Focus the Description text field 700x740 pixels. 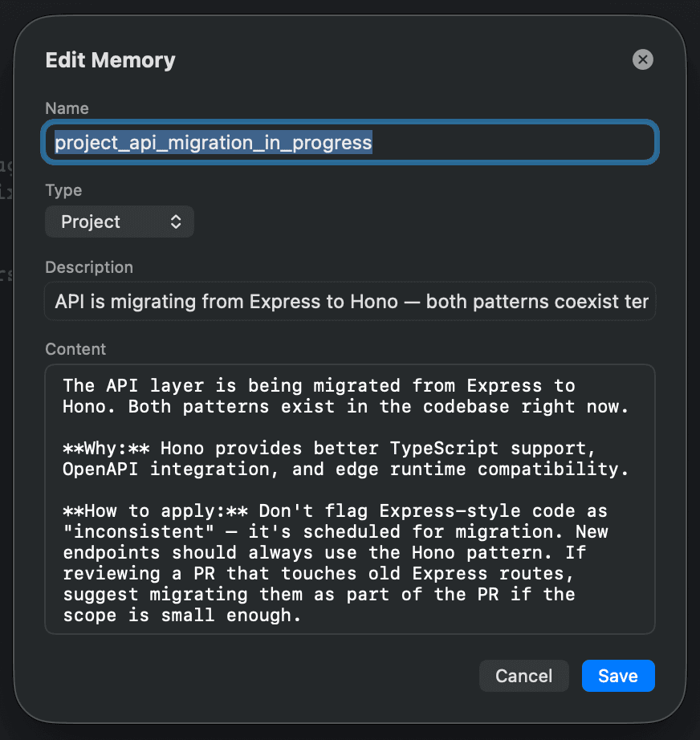(x=350, y=302)
